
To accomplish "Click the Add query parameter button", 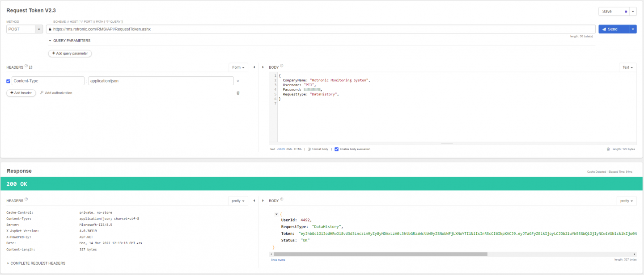I will 70,53.
